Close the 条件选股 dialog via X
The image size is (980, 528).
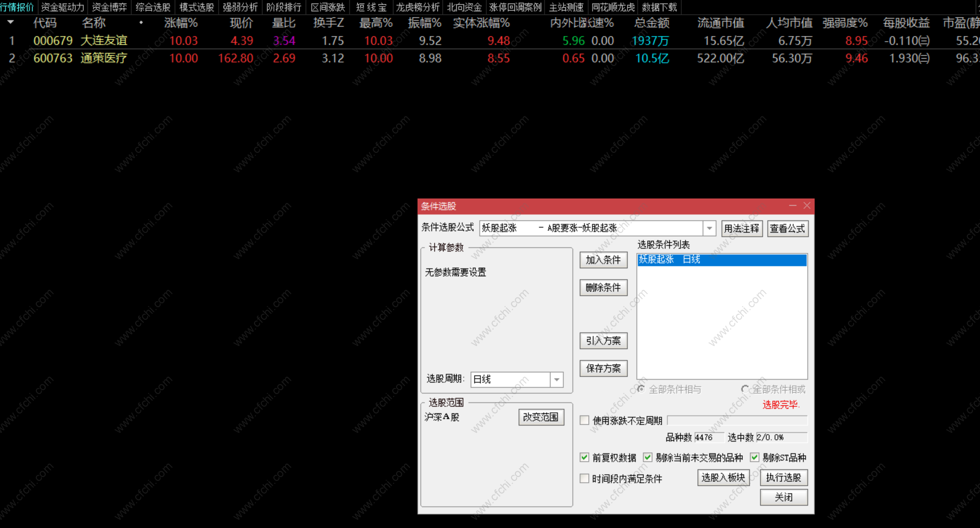click(x=807, y=206)
